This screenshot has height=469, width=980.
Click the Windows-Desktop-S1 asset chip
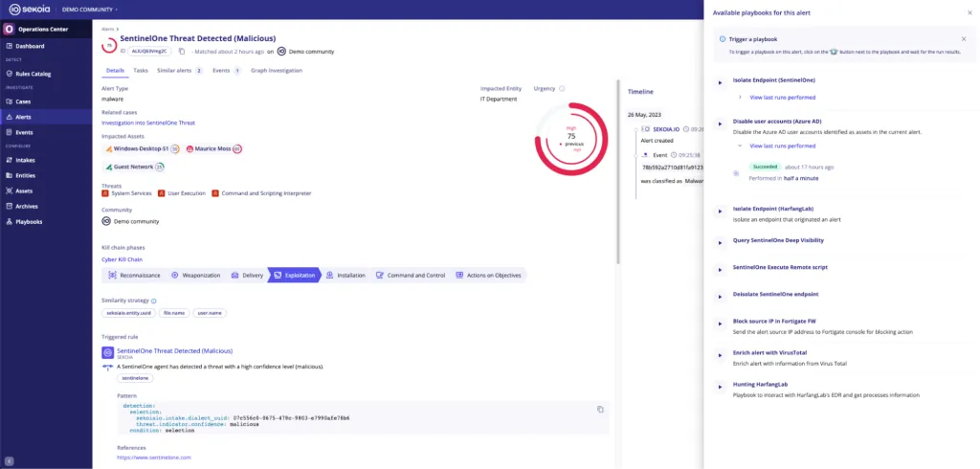[x=142, y=148]
